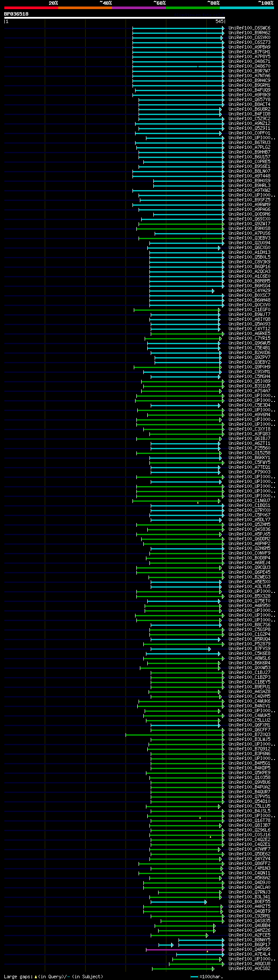Click the green alignment bar for Q9ZWI7

tap(182, 224)
